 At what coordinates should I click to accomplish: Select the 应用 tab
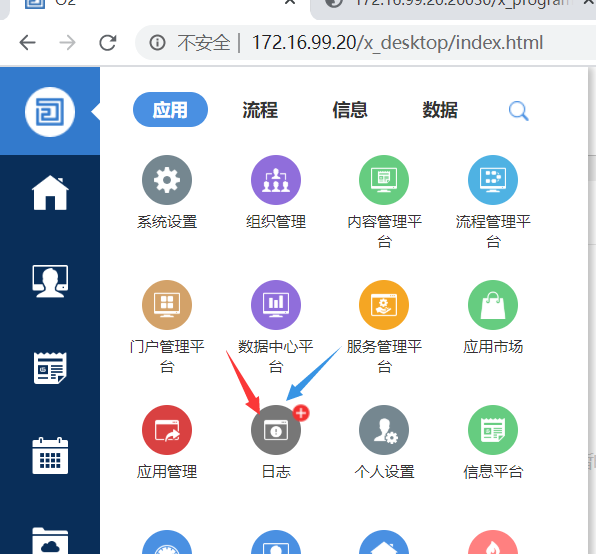(170, 109)
